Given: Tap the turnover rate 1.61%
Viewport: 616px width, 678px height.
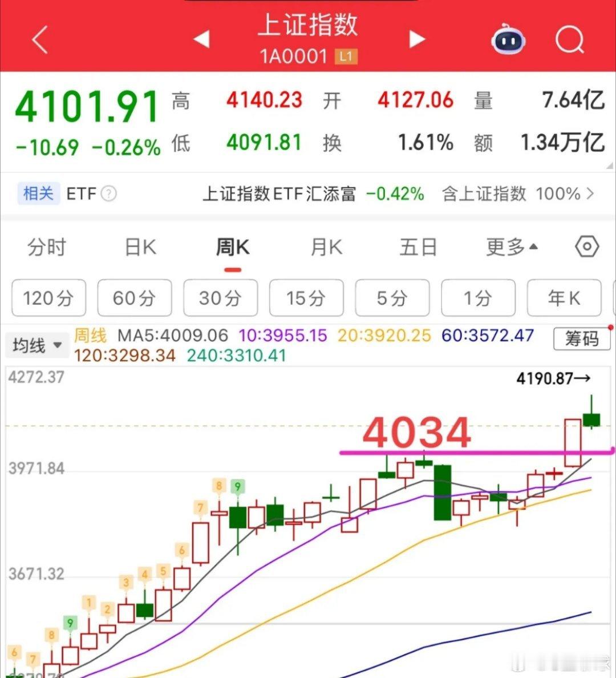Looking at the screenshot, I should [426, 142].
